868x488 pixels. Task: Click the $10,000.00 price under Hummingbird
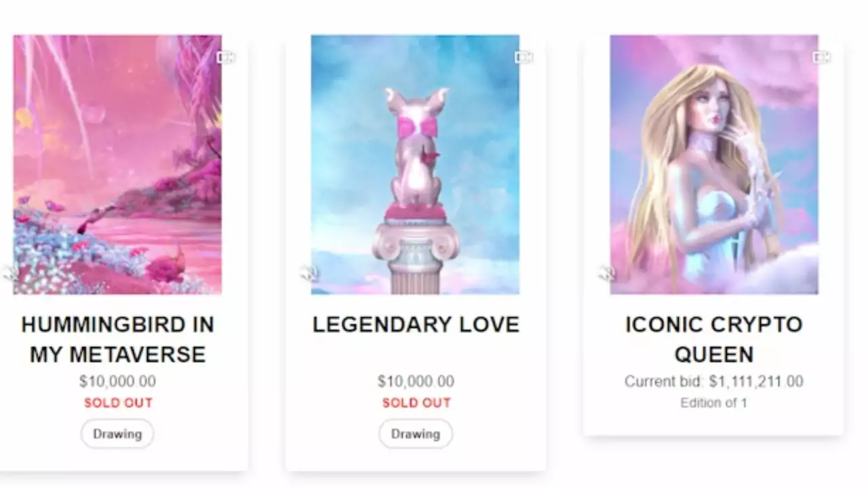click(x=117, y=382)
